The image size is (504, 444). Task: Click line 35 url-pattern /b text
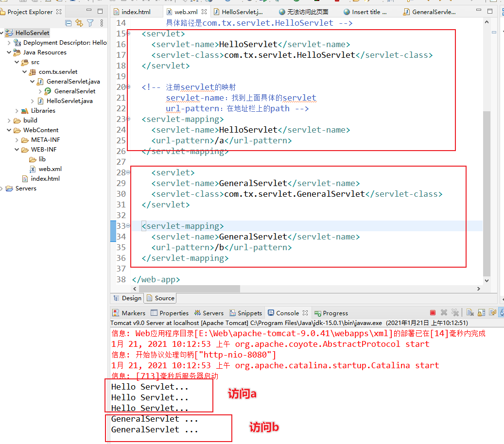coord(222,247)
